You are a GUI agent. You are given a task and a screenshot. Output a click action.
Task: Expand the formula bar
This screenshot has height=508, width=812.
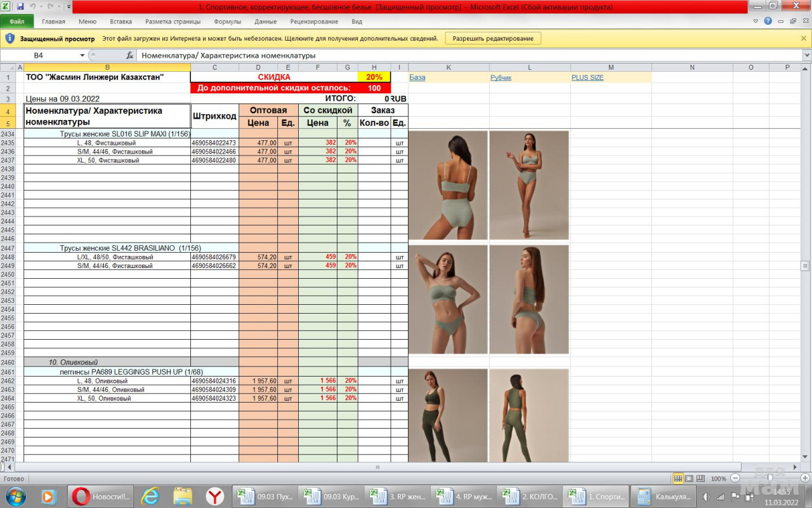806,55
